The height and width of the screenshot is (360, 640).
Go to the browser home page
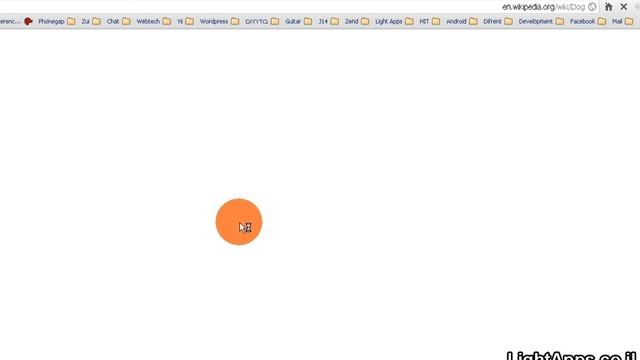coord(609,7)
